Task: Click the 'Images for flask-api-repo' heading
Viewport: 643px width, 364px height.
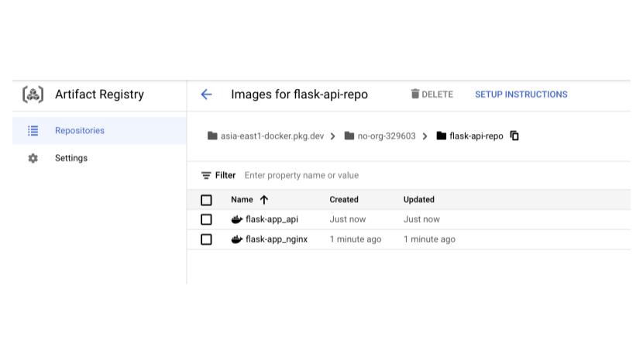Action: point(299,94)
